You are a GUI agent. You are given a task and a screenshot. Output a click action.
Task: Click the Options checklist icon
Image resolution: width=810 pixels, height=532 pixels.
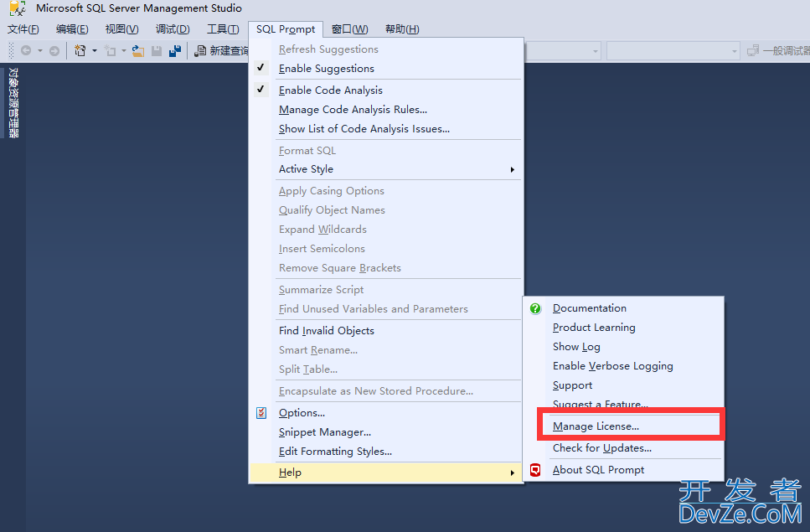click(261, 413)
